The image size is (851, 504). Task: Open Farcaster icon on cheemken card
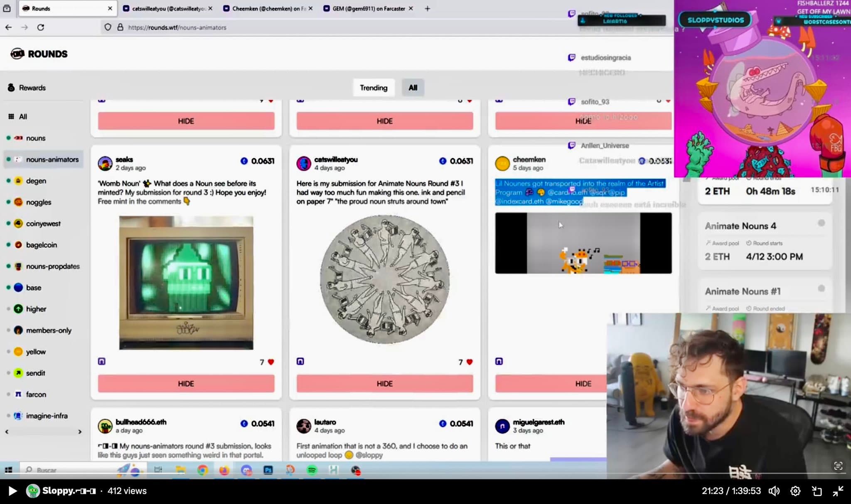499,362
